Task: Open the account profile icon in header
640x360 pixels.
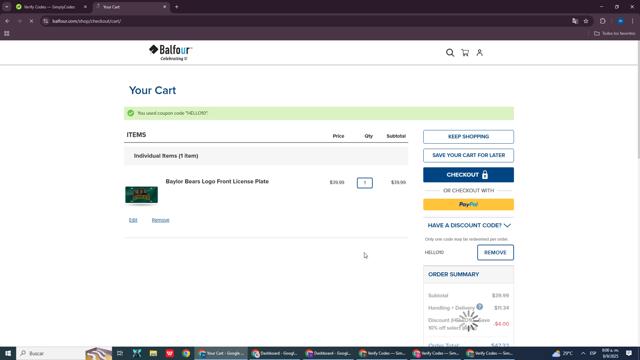Action: click(480, 53)
